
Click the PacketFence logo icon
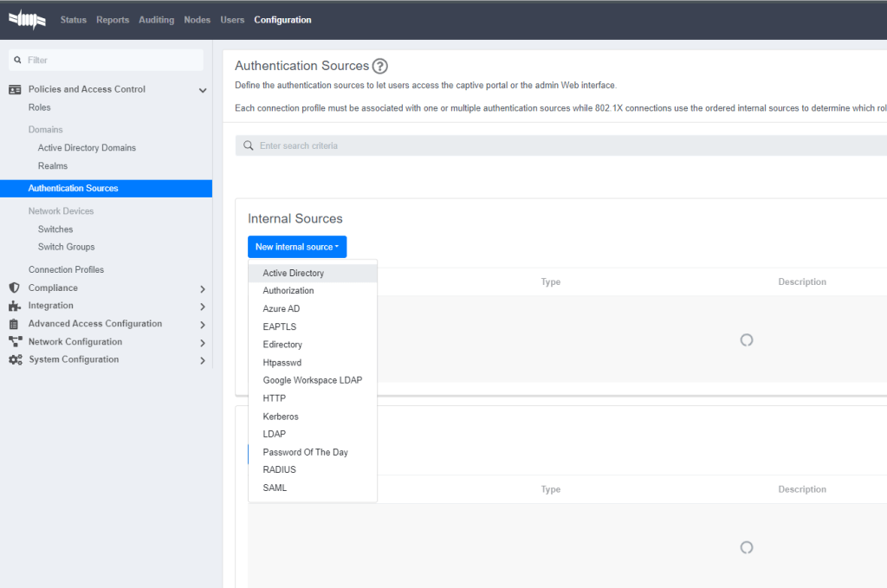[27, 19]
